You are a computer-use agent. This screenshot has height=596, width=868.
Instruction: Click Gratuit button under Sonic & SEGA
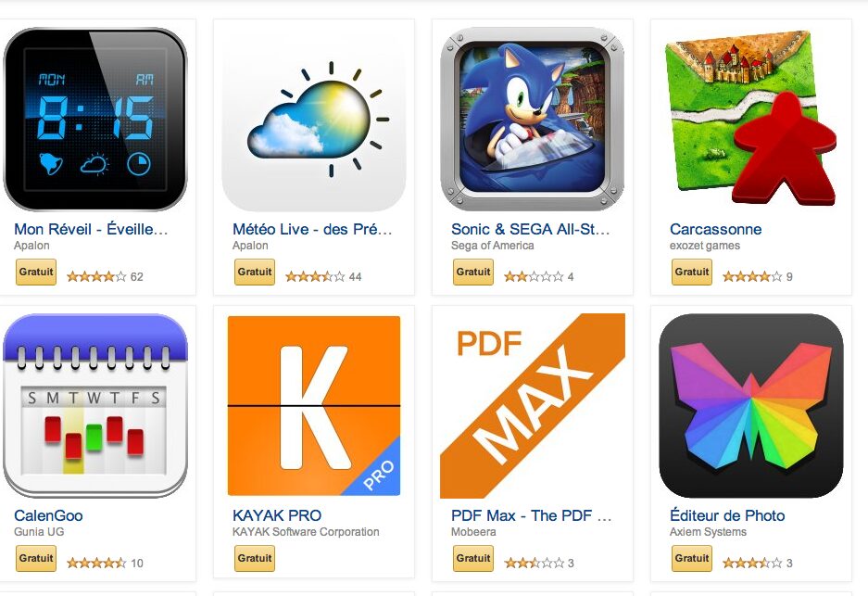[x=473, y=272]
